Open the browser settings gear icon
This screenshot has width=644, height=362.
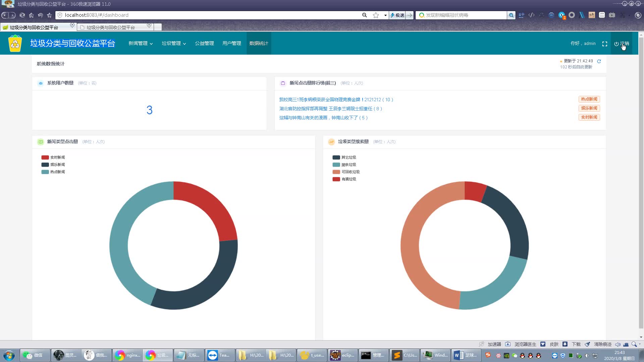tap(638, 15)
